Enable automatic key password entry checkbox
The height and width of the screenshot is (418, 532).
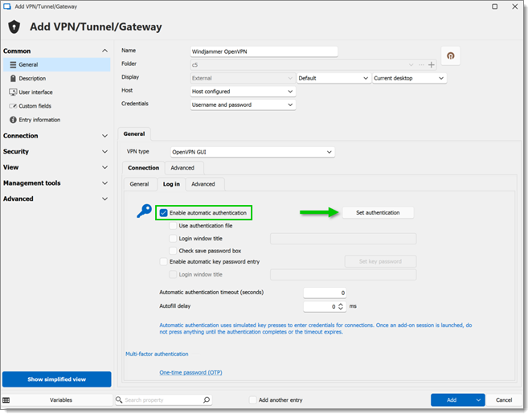coord(163,262)
